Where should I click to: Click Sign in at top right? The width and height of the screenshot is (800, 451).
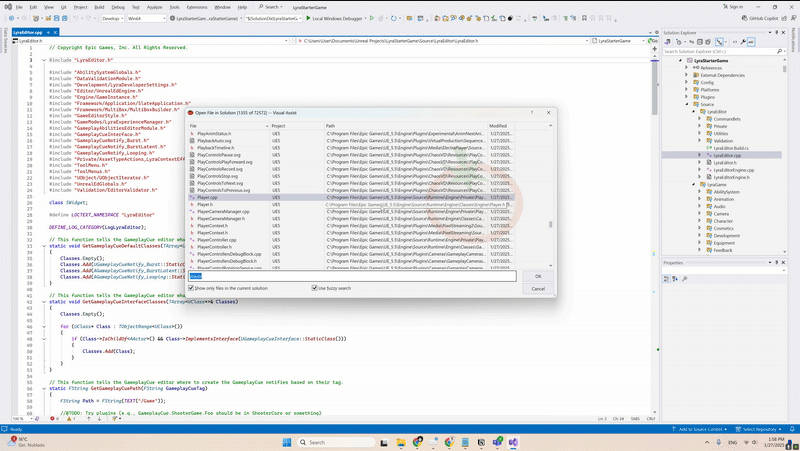pos(733,7)
